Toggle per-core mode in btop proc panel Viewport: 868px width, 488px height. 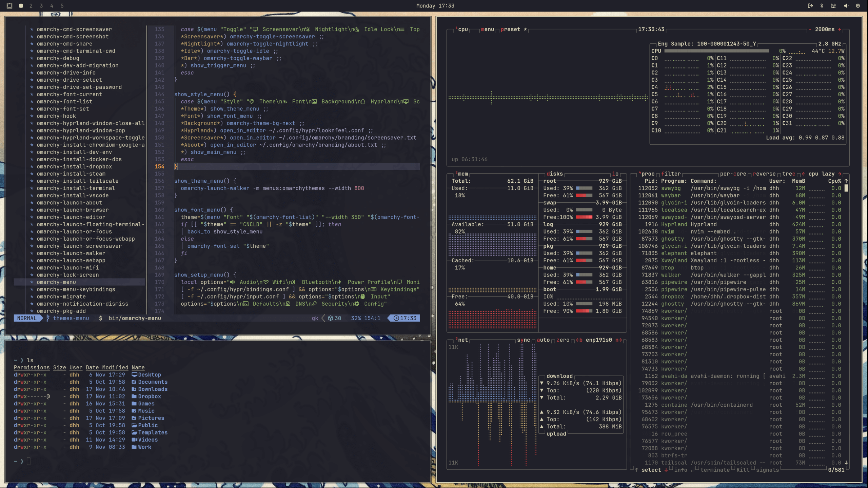[733, 174]
